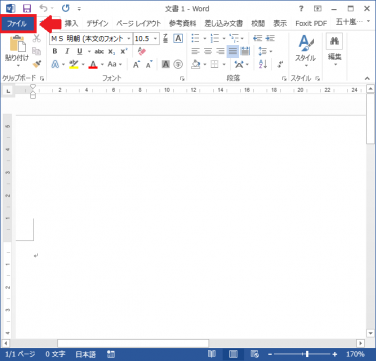The height and width of the screenshot is (361, 376).
Task: Click the character shading icon
Action: click(166, 64)
